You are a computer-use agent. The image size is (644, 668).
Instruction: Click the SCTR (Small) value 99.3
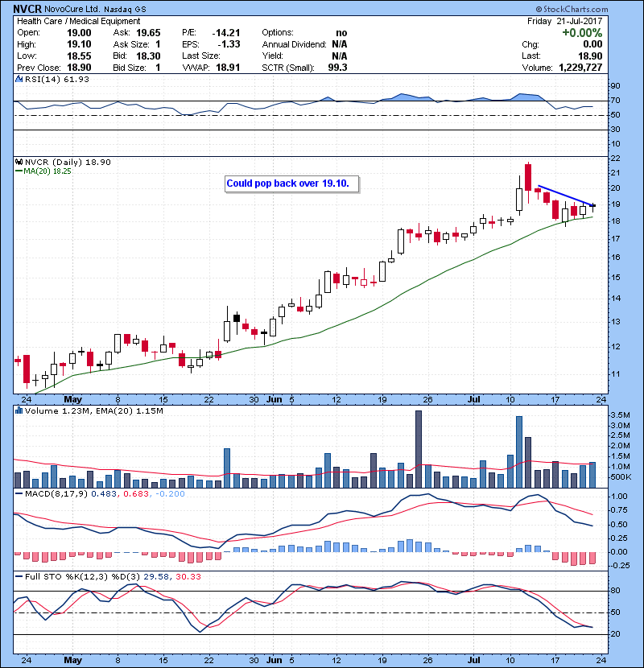coord(337,68)
